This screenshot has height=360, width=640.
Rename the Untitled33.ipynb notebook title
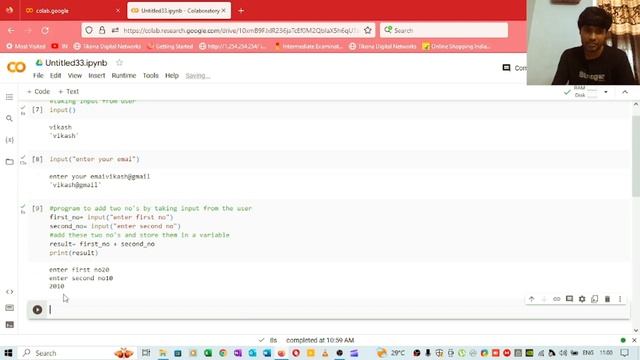coord(76,63)
